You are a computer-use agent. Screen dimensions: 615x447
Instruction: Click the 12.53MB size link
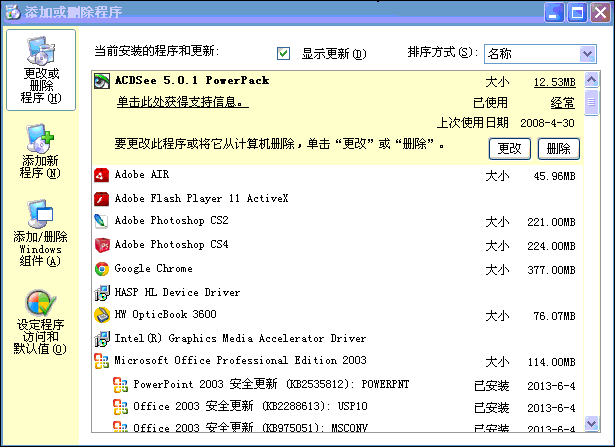554,82
